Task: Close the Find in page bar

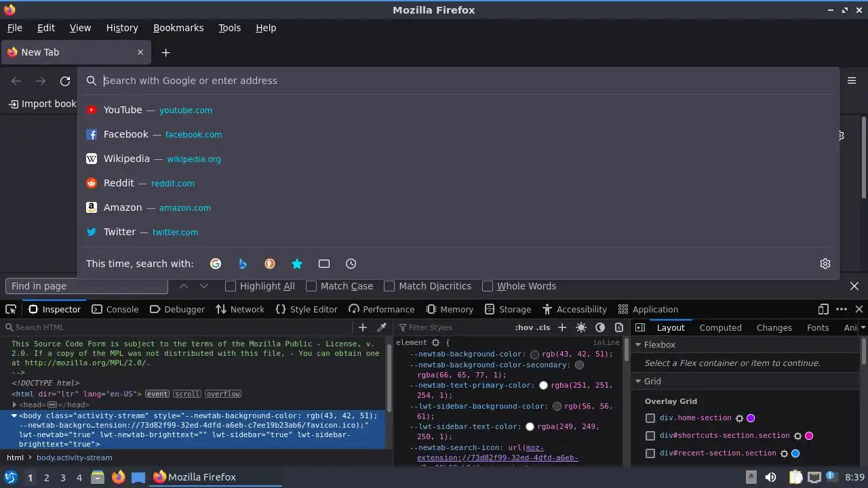Action: (x=854, y=286)
